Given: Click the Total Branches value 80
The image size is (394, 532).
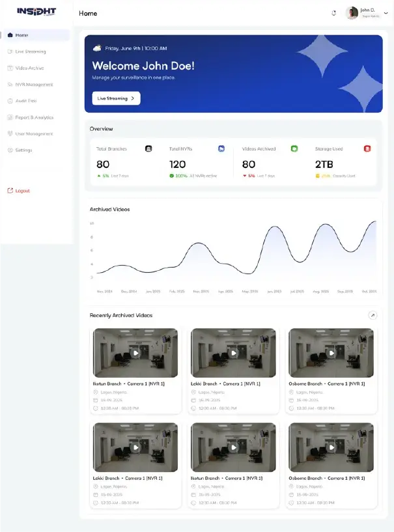Looking at the screenshot, I should pyautogui.click(x=103, y=165).
